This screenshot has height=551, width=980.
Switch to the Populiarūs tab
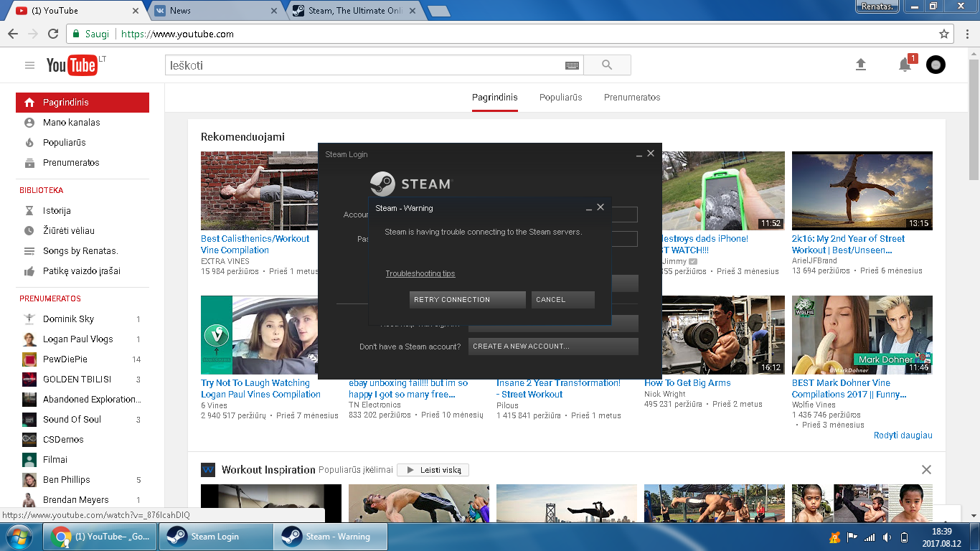[560, 98]
